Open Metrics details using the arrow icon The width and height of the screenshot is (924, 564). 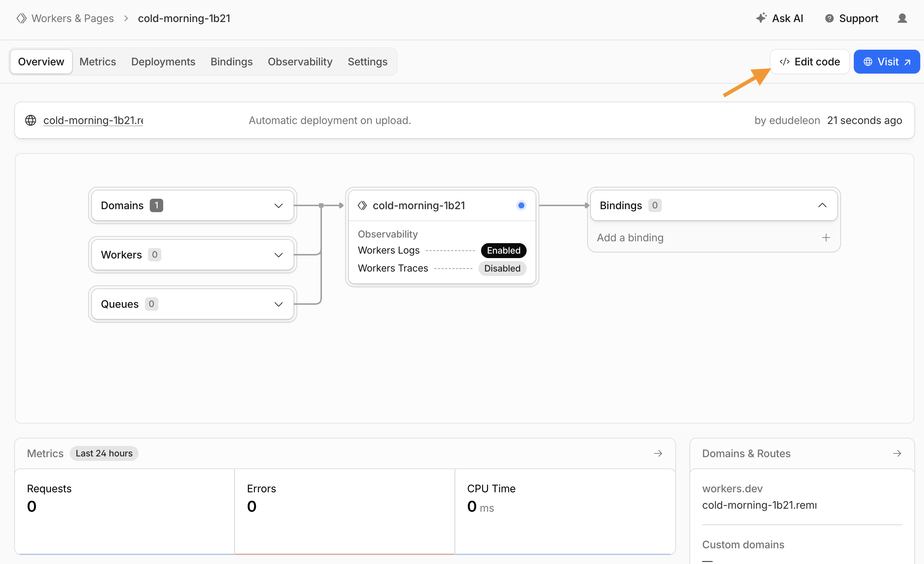click(658, 453)
